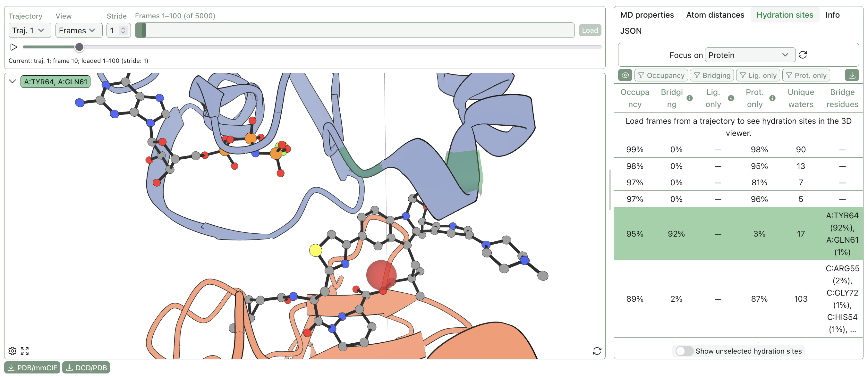Switch to Atom distances tab
868x377 pixels.
tap(715, 15)
